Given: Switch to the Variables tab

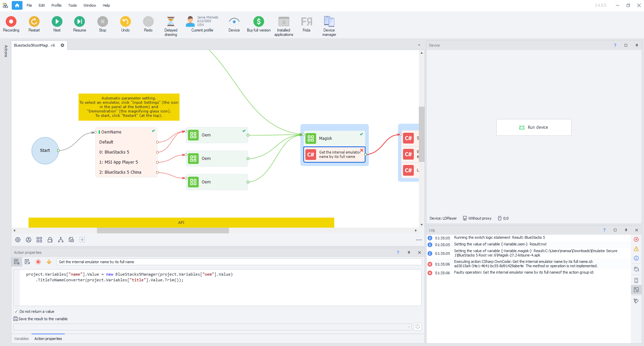Looking at the screenshot, I should 21,339.
